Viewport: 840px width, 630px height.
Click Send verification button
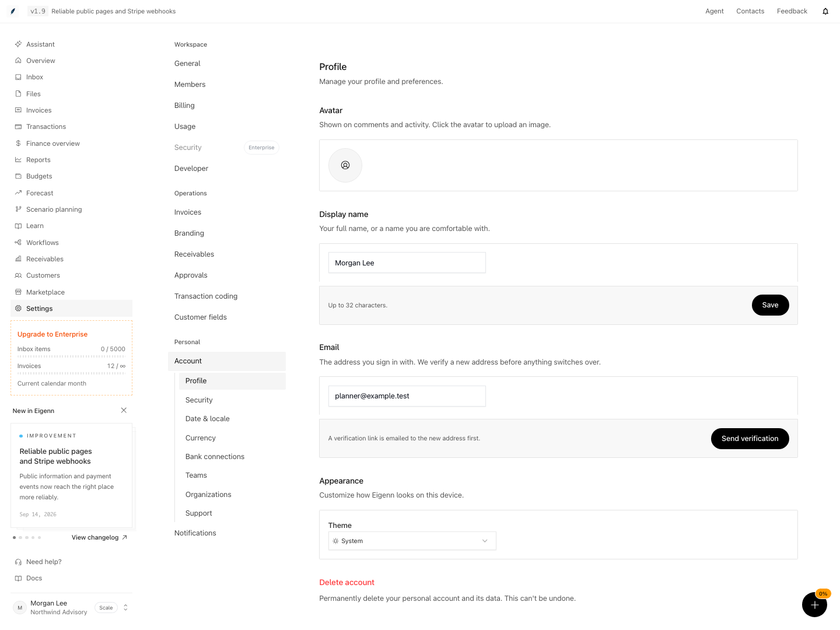point(750,439)
